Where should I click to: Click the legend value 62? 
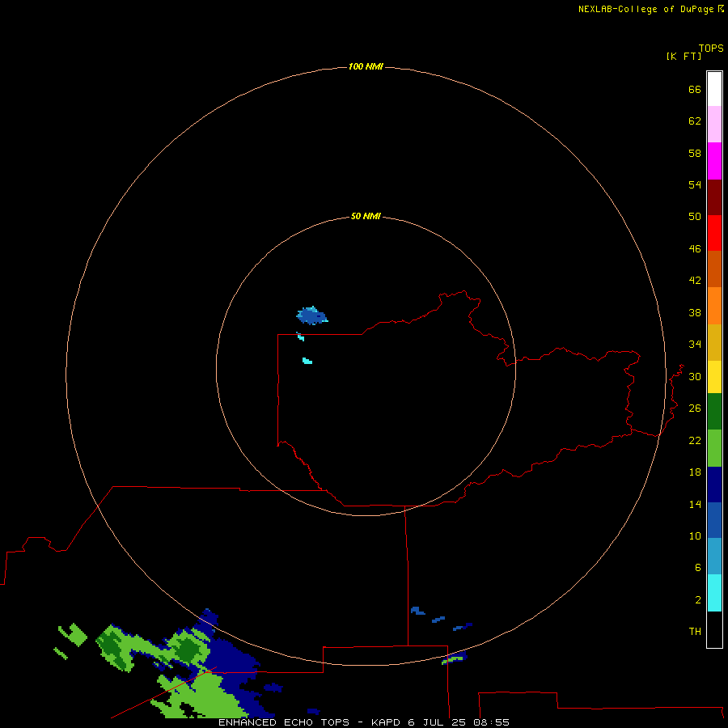(x=695, y=121)
